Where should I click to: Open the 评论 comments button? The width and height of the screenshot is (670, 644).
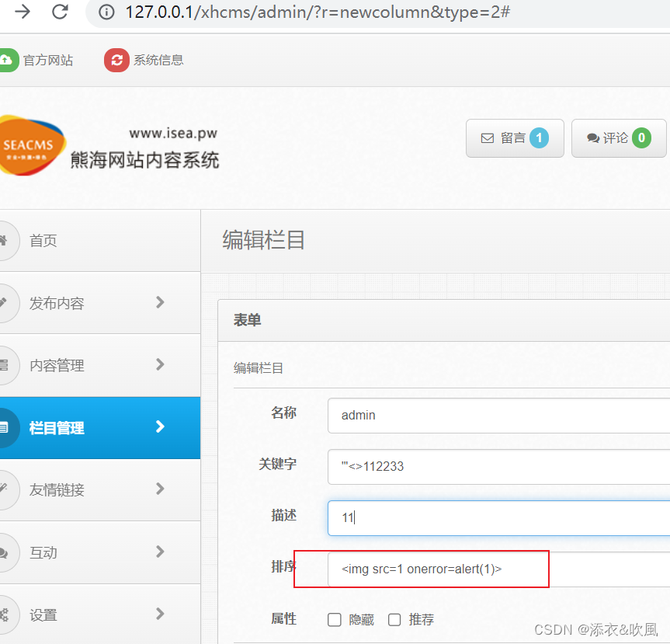click(x=619, y=138)
